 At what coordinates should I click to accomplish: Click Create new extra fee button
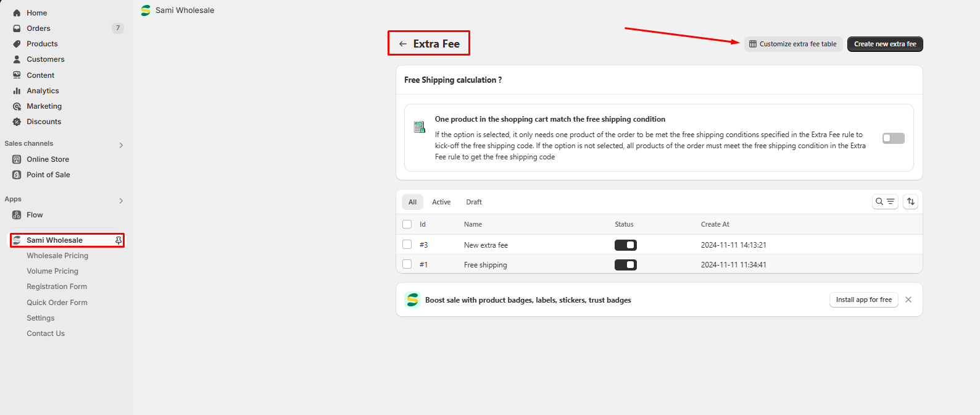884,44
